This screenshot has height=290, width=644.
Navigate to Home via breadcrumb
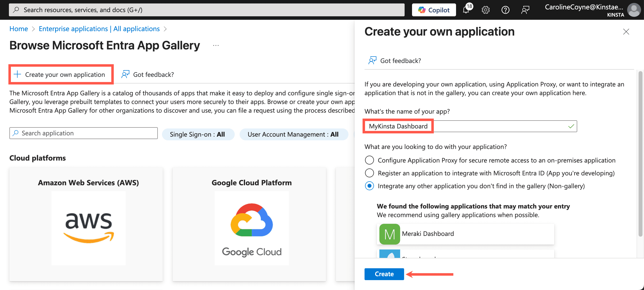coord(18,29)
